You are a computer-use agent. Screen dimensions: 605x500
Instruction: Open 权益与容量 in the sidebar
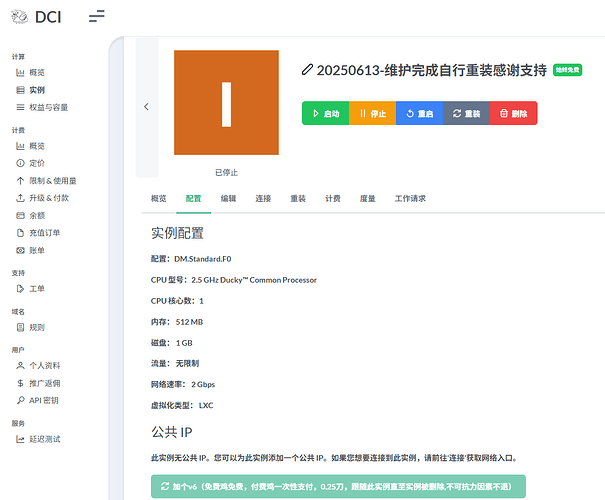click(x=42, y=107)
